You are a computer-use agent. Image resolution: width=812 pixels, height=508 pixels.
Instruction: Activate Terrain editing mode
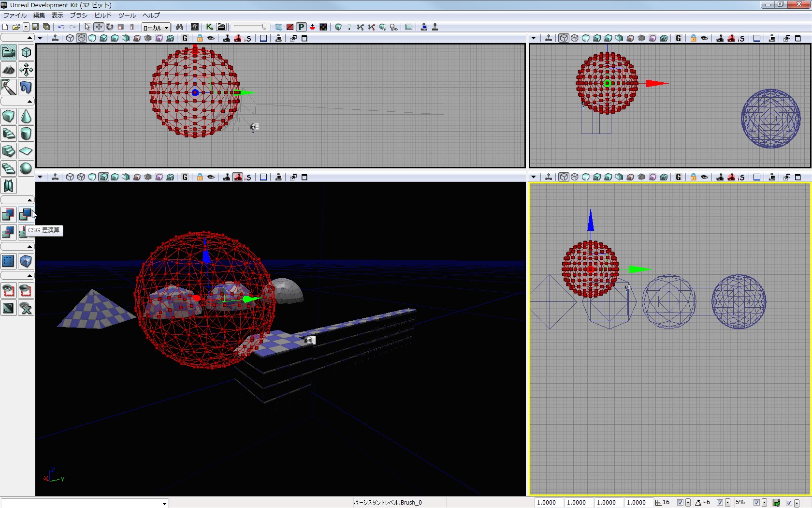8,70
